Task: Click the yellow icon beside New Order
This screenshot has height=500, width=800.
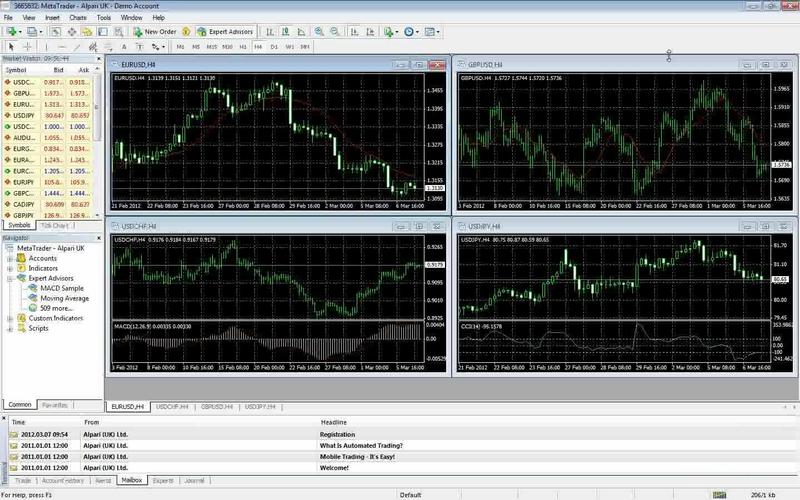Action: click(186, 32)
